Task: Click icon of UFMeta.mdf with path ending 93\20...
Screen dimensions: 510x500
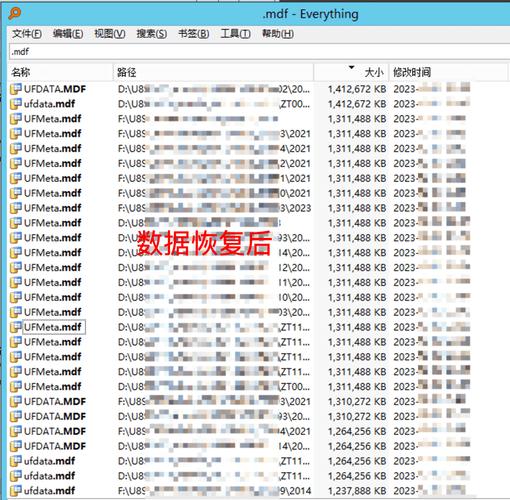Action: 16,238
